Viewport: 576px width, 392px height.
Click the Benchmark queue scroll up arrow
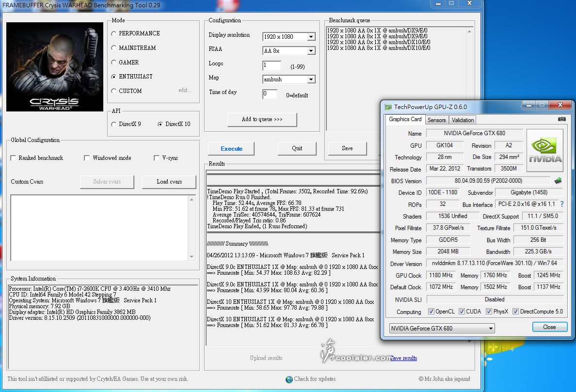[469, 32]
